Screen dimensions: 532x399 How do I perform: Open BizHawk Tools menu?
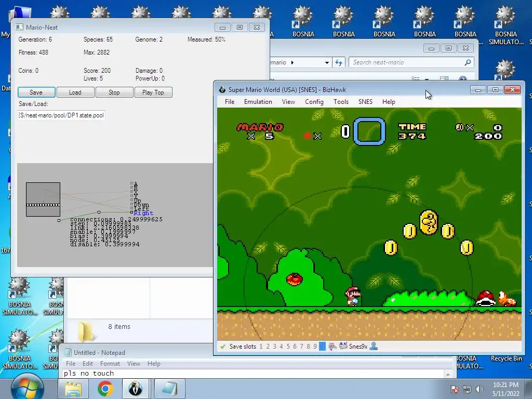pos(341,102)
